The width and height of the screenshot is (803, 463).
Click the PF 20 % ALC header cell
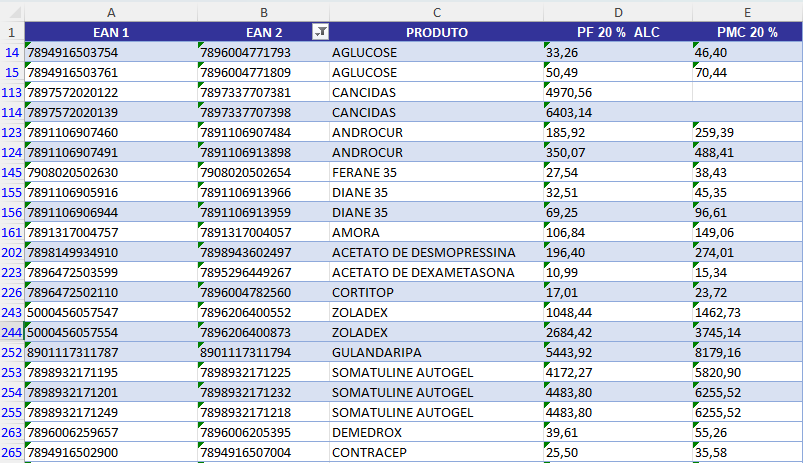point(618,32)
